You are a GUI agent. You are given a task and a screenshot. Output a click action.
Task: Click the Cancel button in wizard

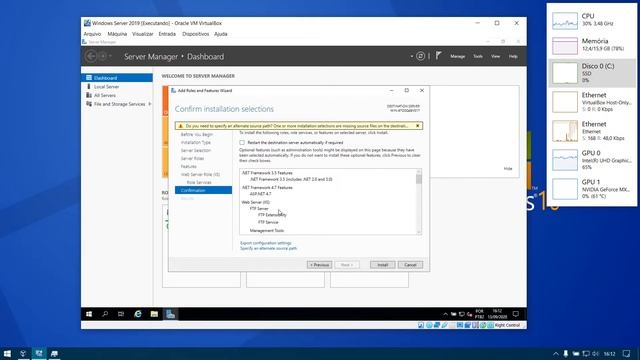pyautogui.click(x=410, y=265)
